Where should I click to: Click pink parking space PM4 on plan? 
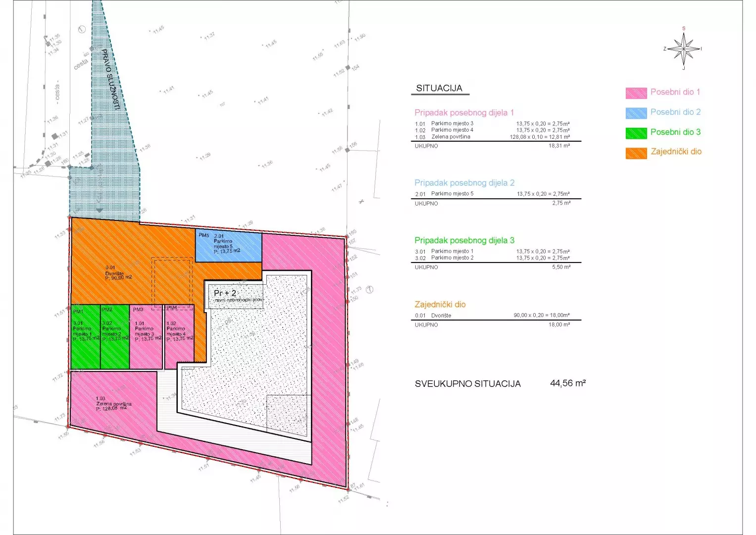pyautogui.click(x=179, y=337)
